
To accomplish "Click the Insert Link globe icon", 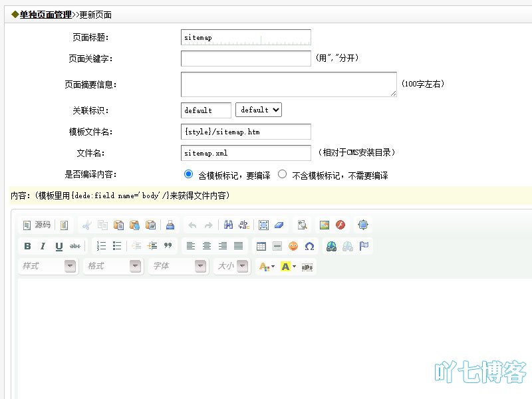I will click(331, 246).
